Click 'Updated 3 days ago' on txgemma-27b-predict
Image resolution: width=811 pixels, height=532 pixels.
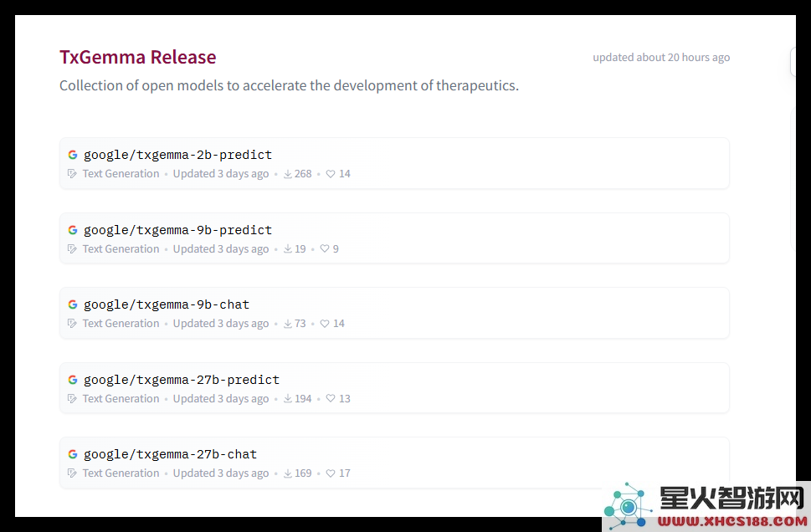(x=221, y=399)
